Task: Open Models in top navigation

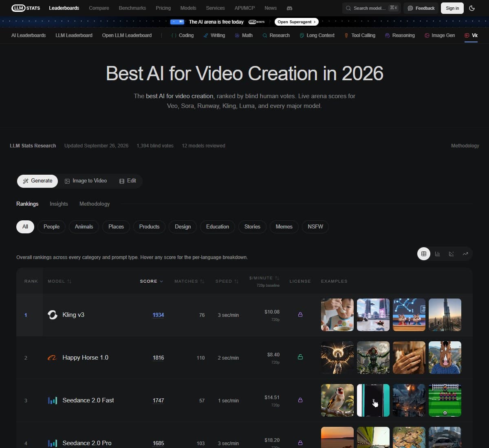Action: [188, 8]
